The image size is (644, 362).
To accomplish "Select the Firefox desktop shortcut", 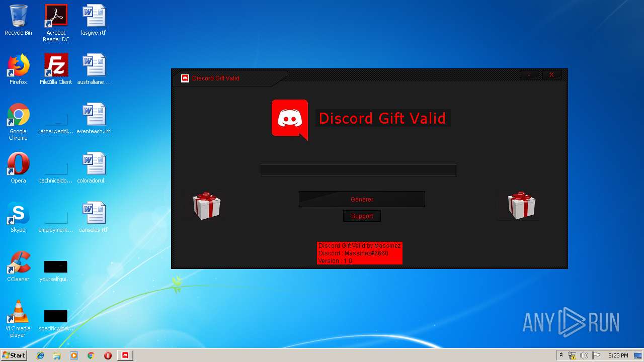I will tap(18, 69).
